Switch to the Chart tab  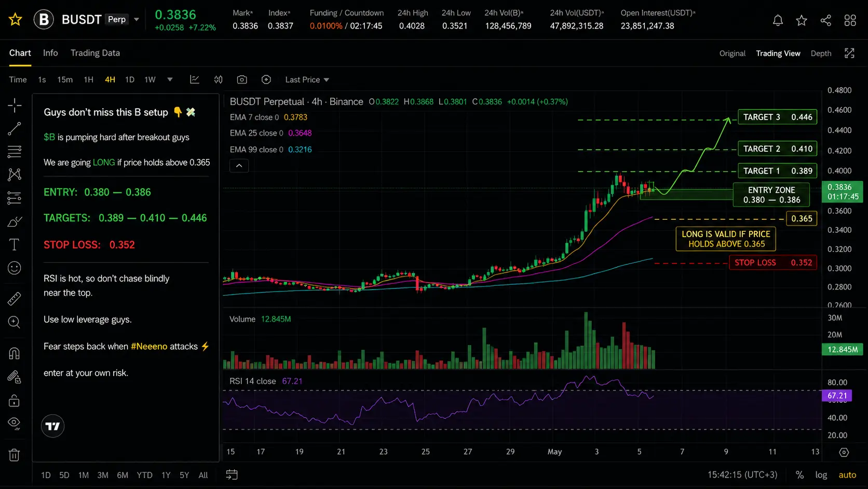point(20,53)
